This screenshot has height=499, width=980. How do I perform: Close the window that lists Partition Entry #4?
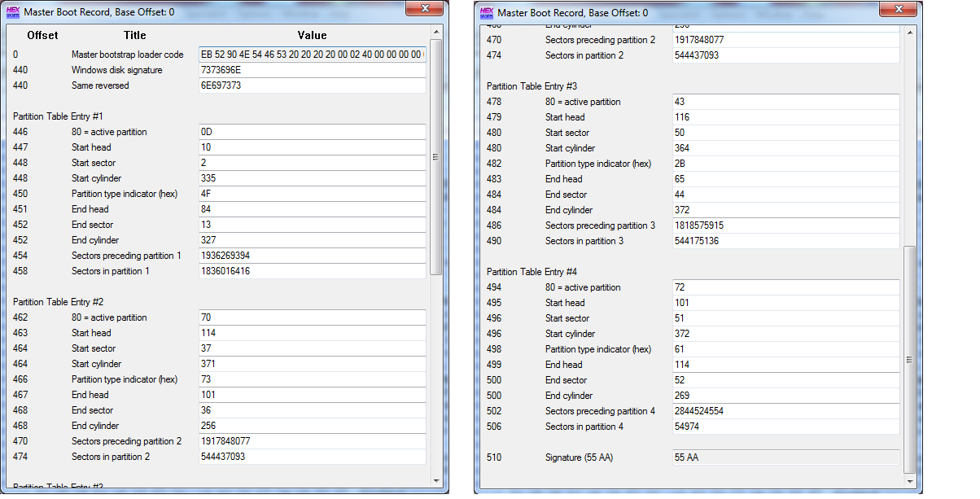(x=898, y=8)
